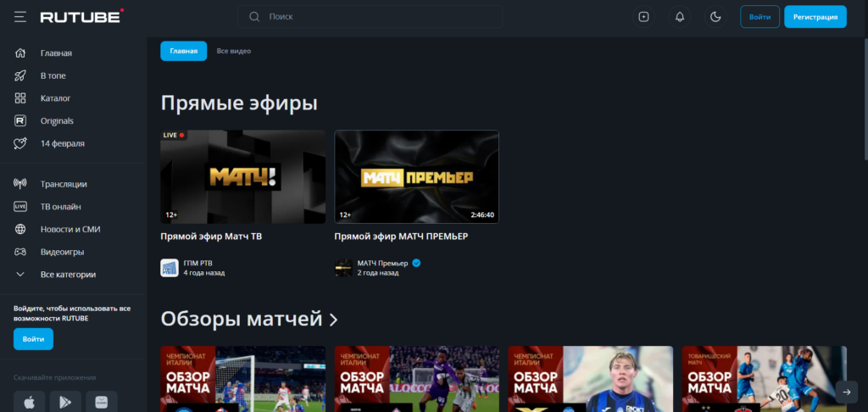Open the ГПМ РТВ channel name
The height and width of the screenshot is (412, 868).
click(x=198, y=263)
